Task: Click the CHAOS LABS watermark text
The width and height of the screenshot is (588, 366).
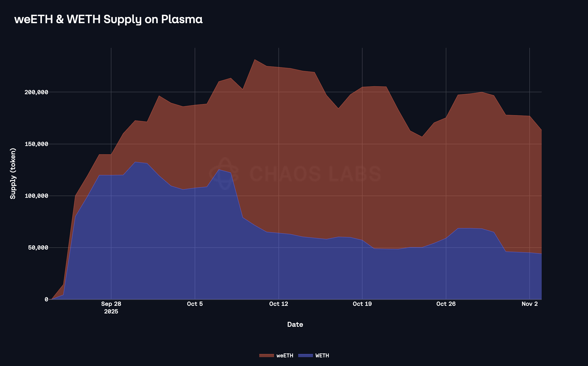Action: (315, 174)
